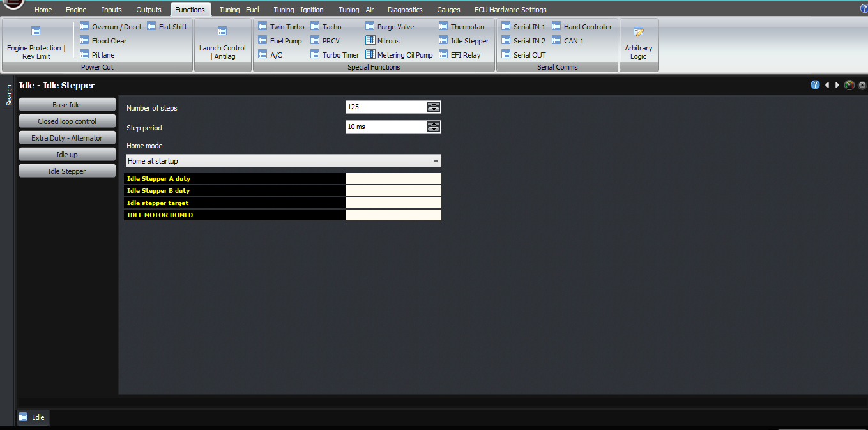Open the Overrun / Decel function
Screen dimensions: 868x430
point(110,27)
